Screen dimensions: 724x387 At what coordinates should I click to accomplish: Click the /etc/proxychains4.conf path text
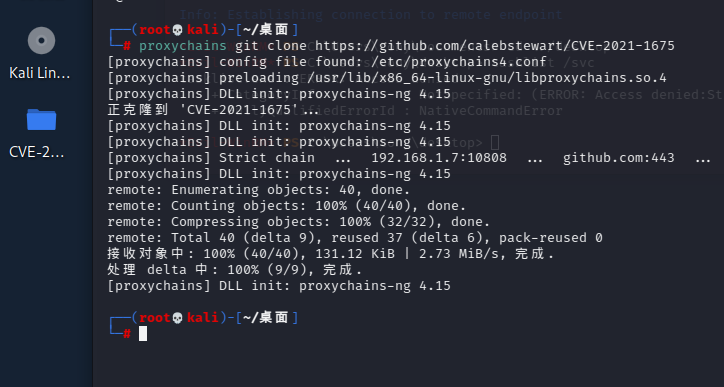[x=459, y=62]
